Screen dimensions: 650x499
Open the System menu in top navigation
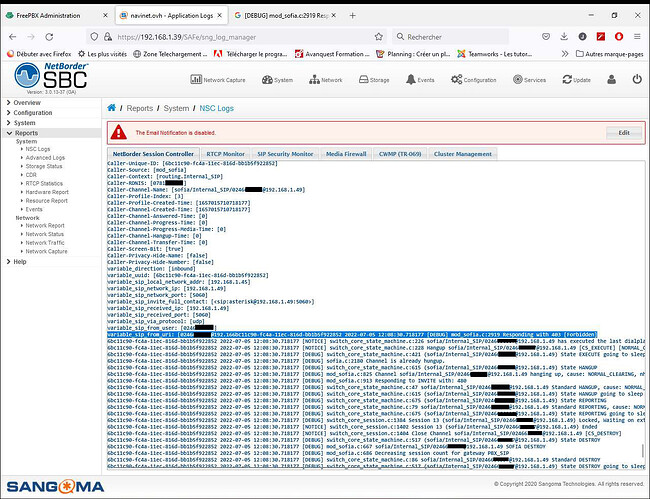(x=277, y=80)
